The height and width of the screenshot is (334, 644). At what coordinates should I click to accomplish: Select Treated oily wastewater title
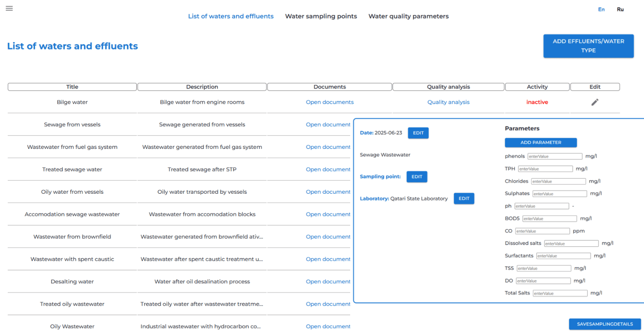point(72,304)
